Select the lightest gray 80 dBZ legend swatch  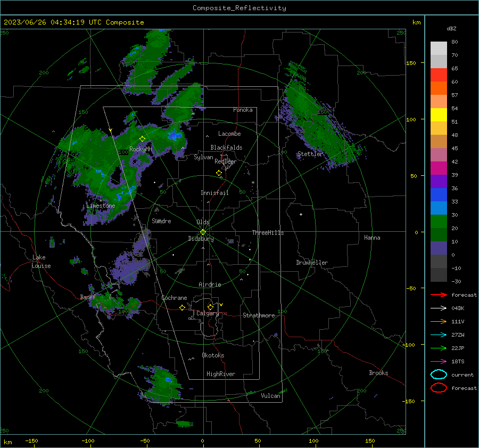click(x=439, y=48)
